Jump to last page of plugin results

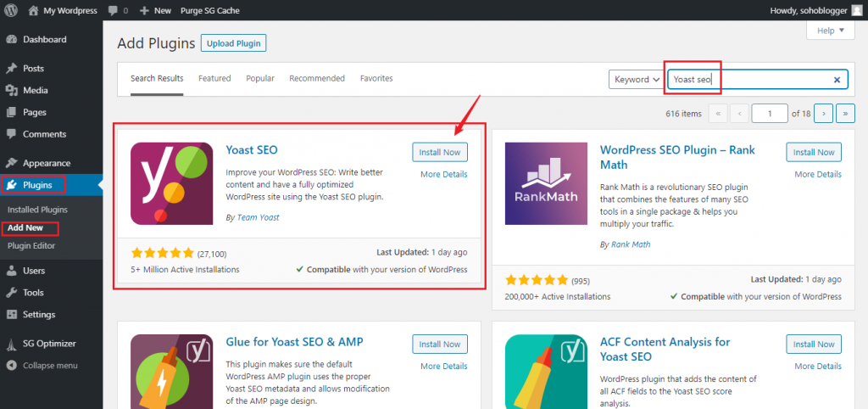point(845,113)
